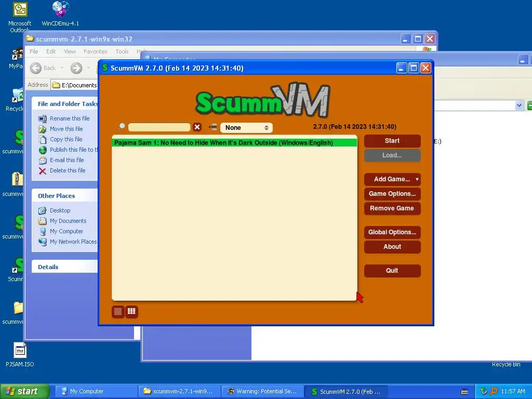This screenshot has width=532, height=399.
Task: Open Back history dropdown arrow in Explorer
Action: click(62, 68)
